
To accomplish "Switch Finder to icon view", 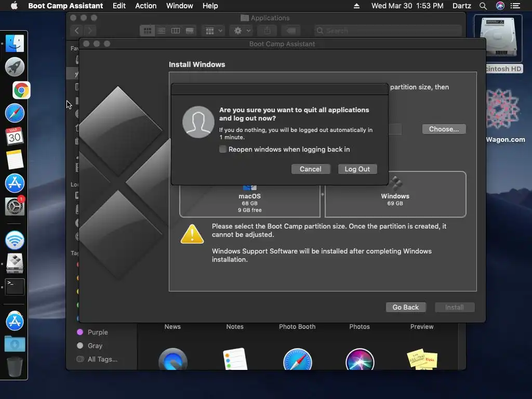I will tap(147, 31).
